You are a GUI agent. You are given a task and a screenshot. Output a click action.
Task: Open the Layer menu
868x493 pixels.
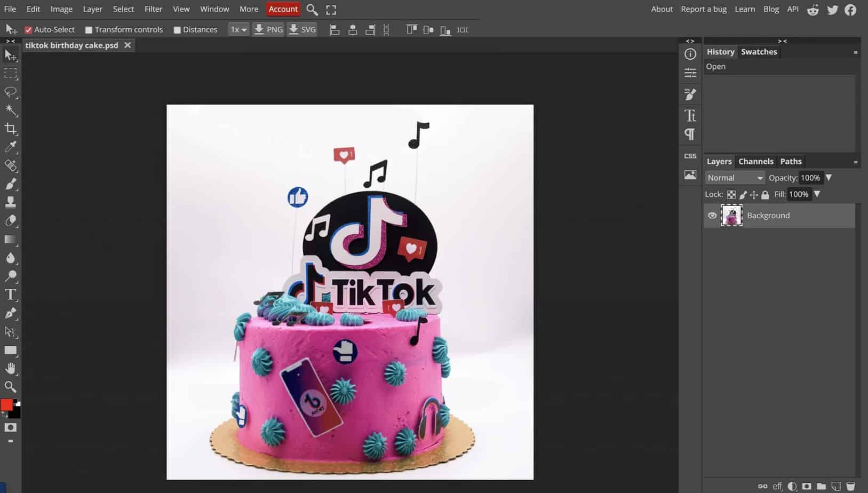[x=92, y=9]
